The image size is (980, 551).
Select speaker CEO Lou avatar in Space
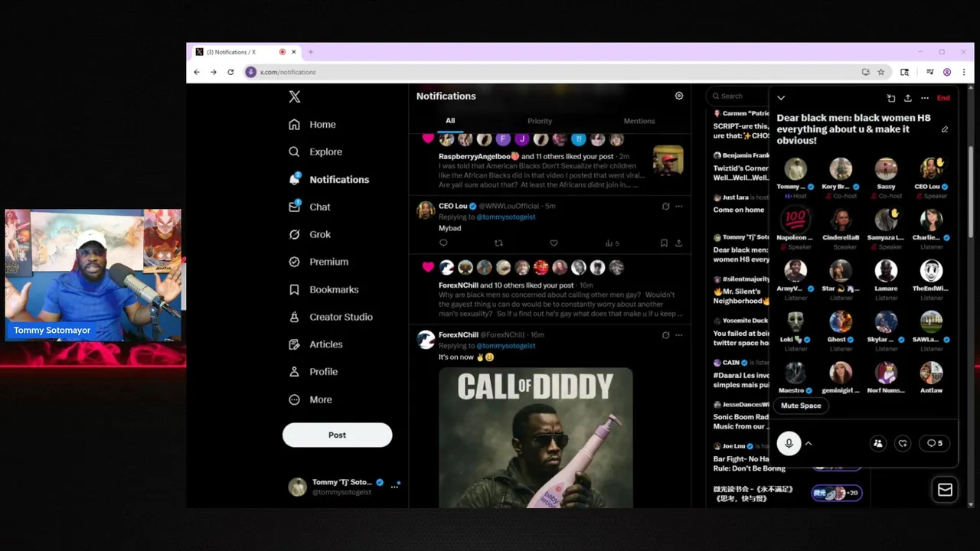931,169
